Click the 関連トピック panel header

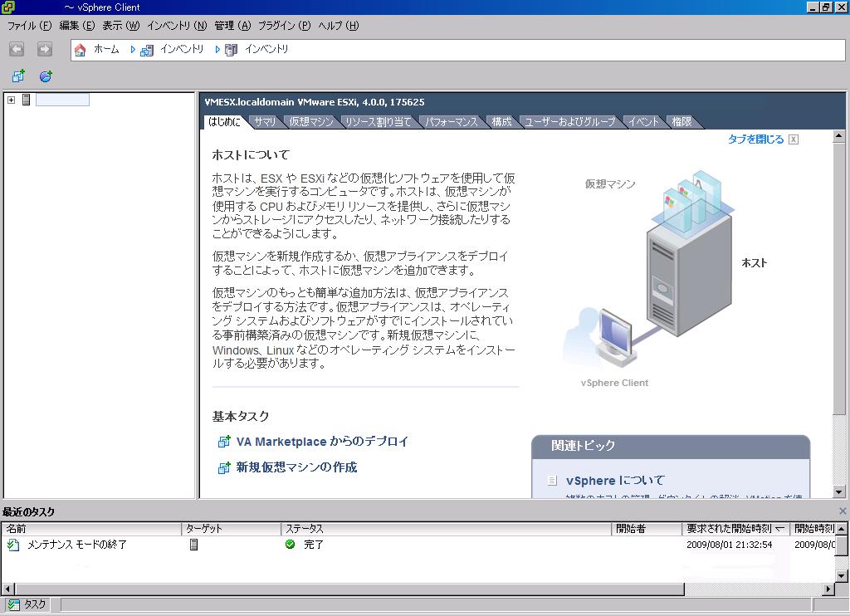click(x=671, y=447)
